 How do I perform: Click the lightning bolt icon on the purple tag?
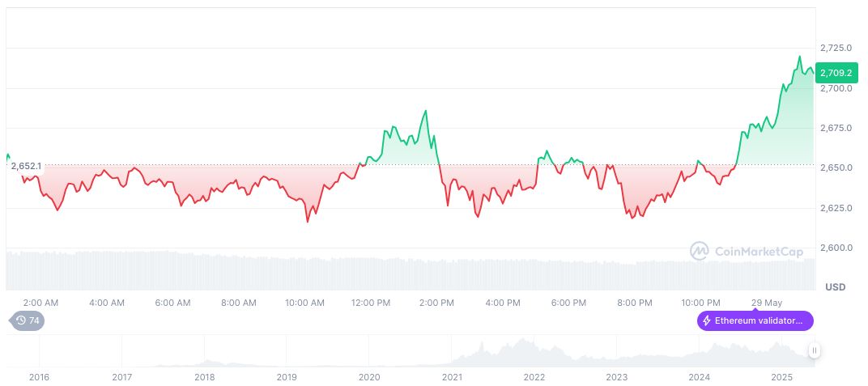tap(707, 321)
